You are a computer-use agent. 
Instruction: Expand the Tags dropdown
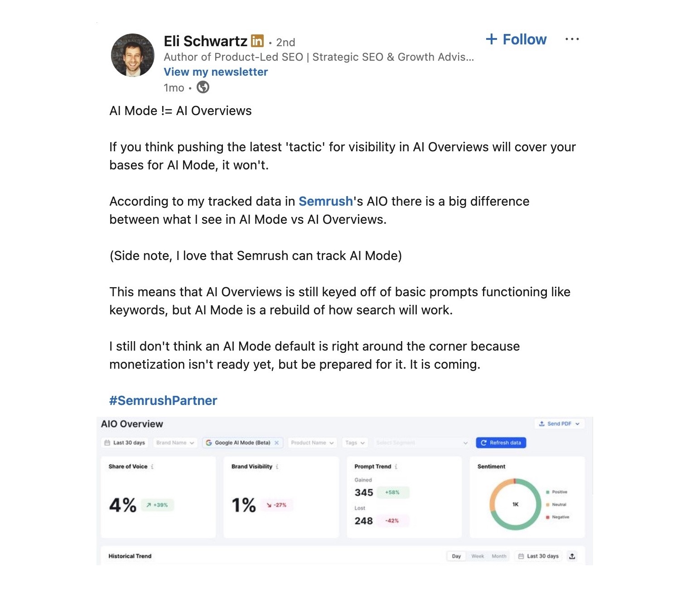pyautogui.click(x=354, y=443)
